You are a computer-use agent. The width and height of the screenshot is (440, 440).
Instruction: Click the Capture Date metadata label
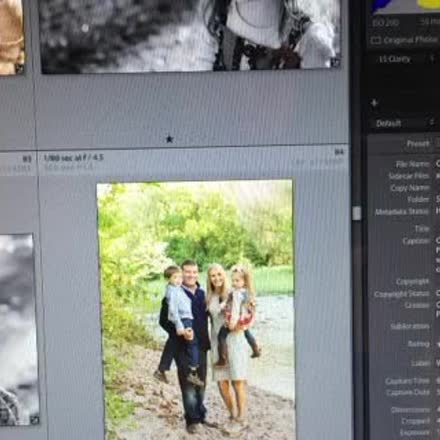[408, 393]
